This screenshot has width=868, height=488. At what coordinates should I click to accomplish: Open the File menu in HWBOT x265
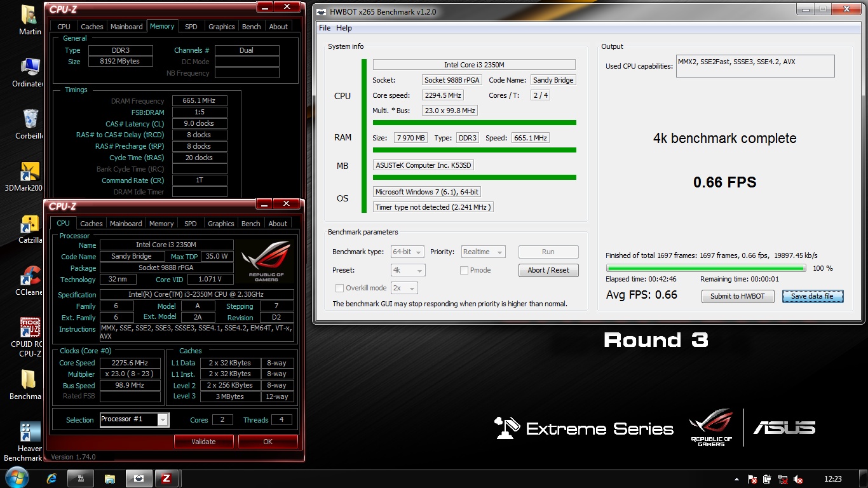click(x=325, y=28)
